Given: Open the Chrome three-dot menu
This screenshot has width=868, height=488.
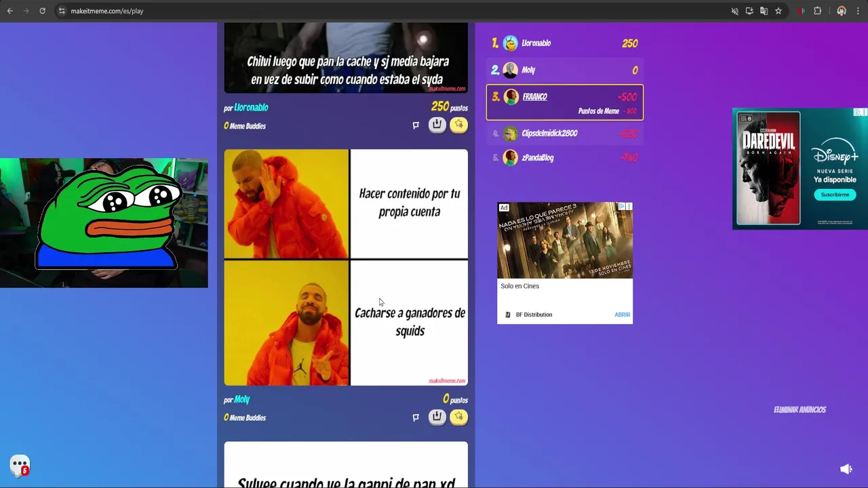Looking at the screenshot, I should [857, 11].
